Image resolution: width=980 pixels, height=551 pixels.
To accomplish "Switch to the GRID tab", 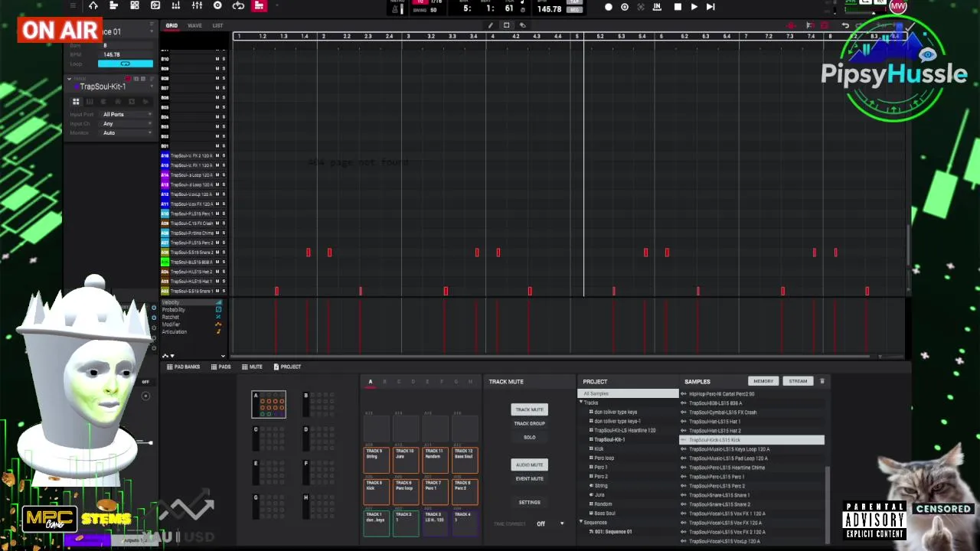I will point(171,25).
